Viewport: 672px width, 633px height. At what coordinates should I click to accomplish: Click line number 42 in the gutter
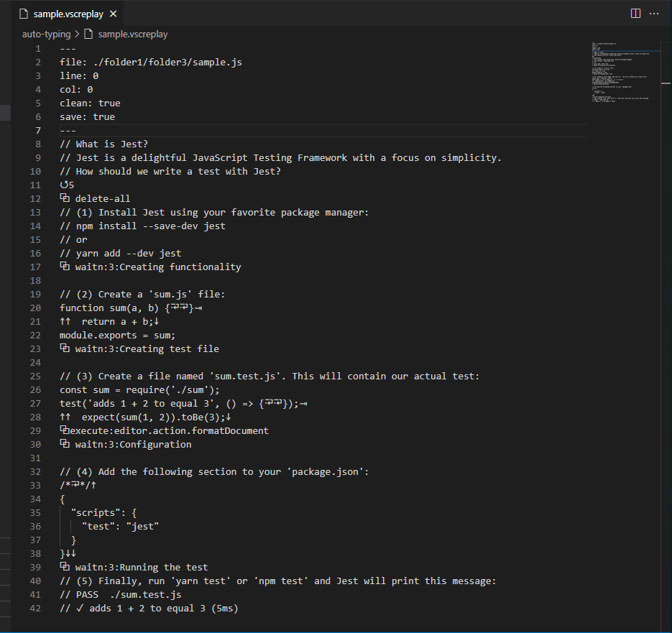tap(35, 609)
